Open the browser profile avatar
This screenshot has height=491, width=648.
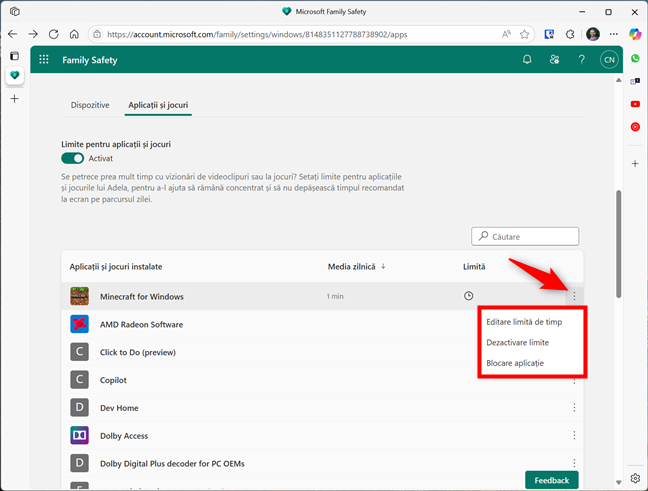pyautogui.click(x=593, y=34)
